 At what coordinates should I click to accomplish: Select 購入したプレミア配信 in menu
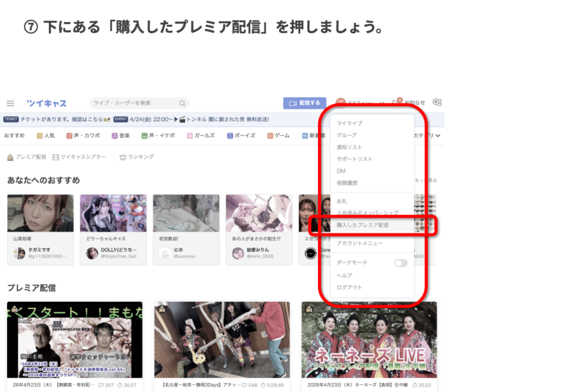[363, 226]
